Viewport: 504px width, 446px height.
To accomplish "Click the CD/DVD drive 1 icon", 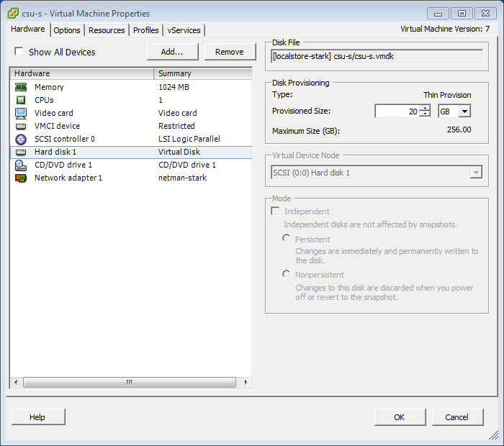I will 21,165.
